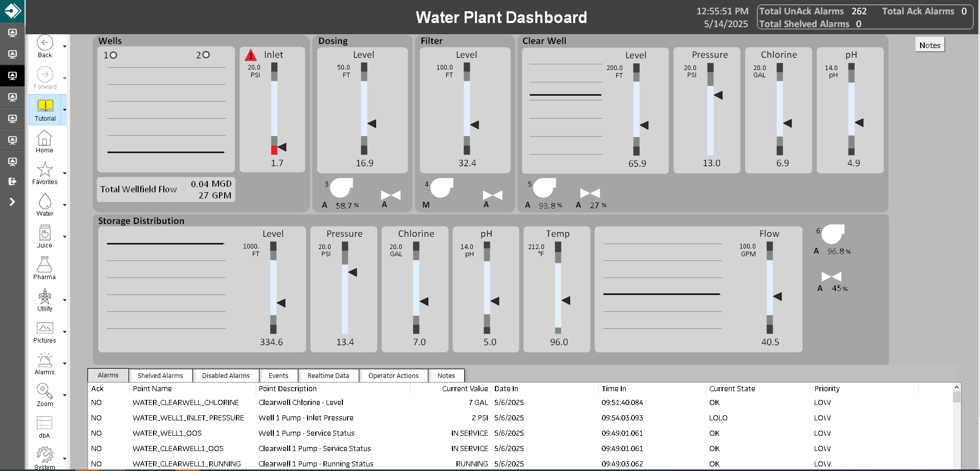Open the dbA table icon
Viewport: 980px width, 471px height.
click(45, 423)
